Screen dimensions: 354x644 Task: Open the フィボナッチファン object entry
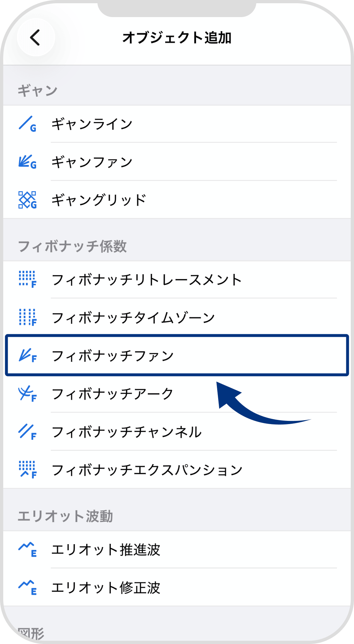click(x=129, y=355)
